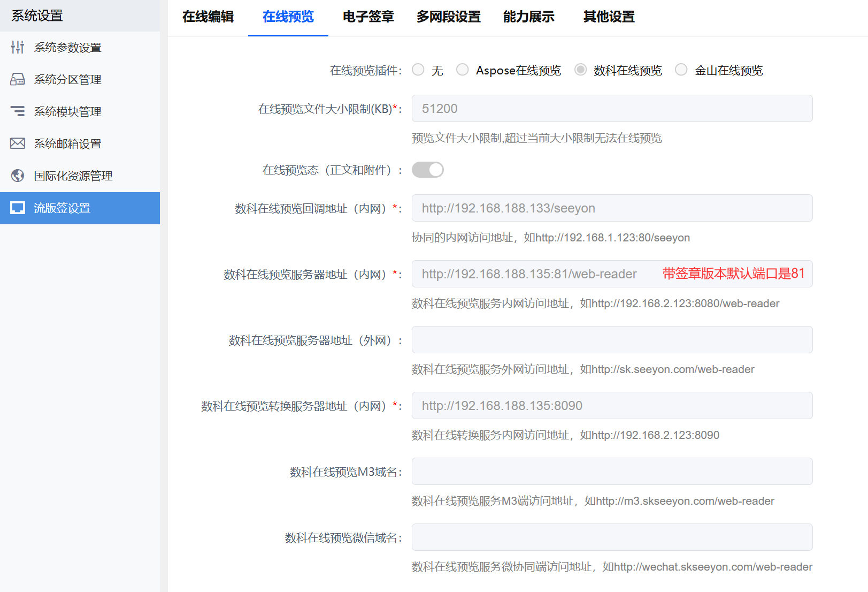Image resolution: width=868 pixels, height=592 pixels.
Task: Switch to the 在线编辑 tab
Action: (208, 17)
